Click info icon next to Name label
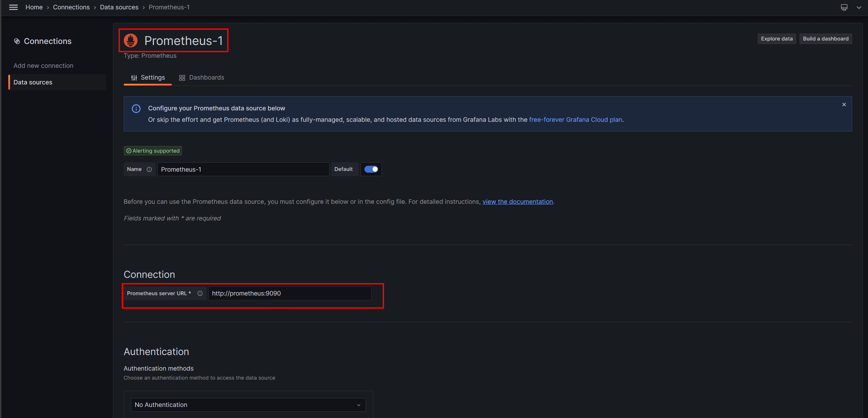Viewport: 868px width, 418px height. [x=149, y=169]
